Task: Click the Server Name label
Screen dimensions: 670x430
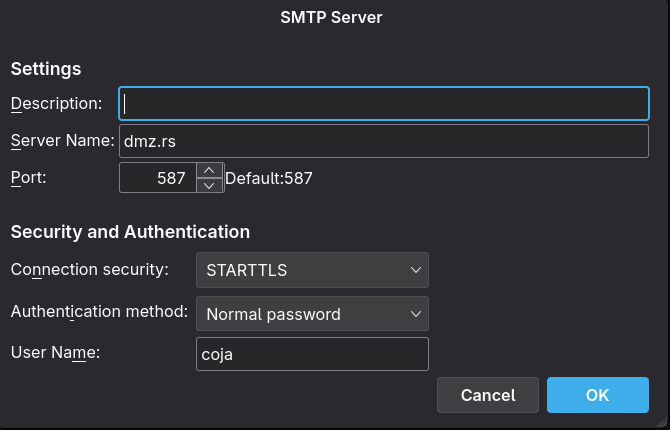Action: coord(62,141)
